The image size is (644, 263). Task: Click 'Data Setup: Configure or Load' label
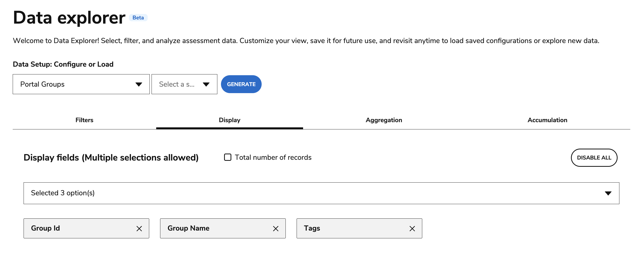(63, 64)
